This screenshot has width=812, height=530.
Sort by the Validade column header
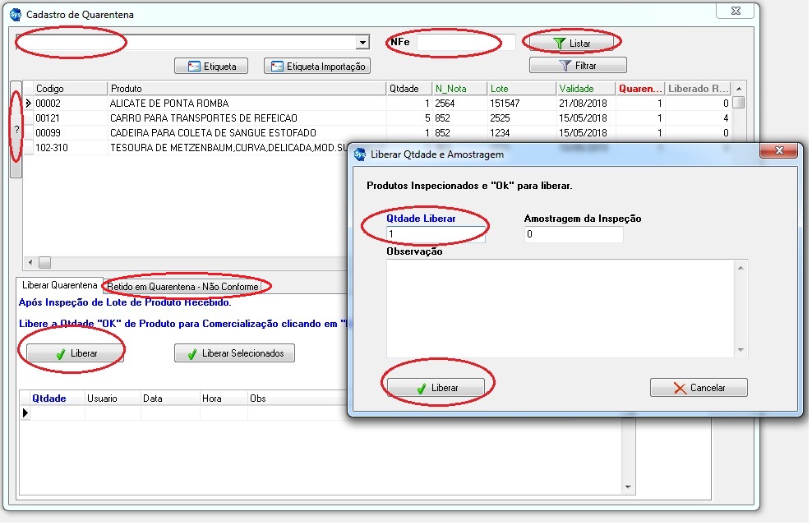(x=584, y=89)
